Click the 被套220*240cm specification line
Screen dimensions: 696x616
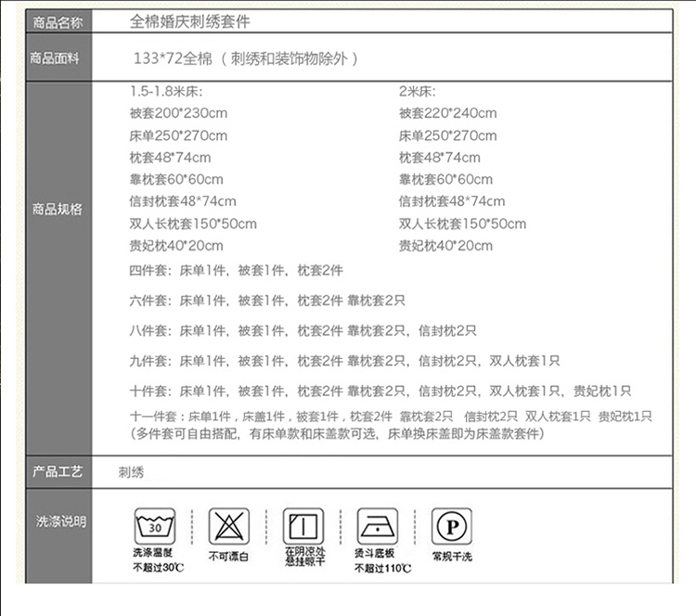pyautogui.click(x=447, y=113)
